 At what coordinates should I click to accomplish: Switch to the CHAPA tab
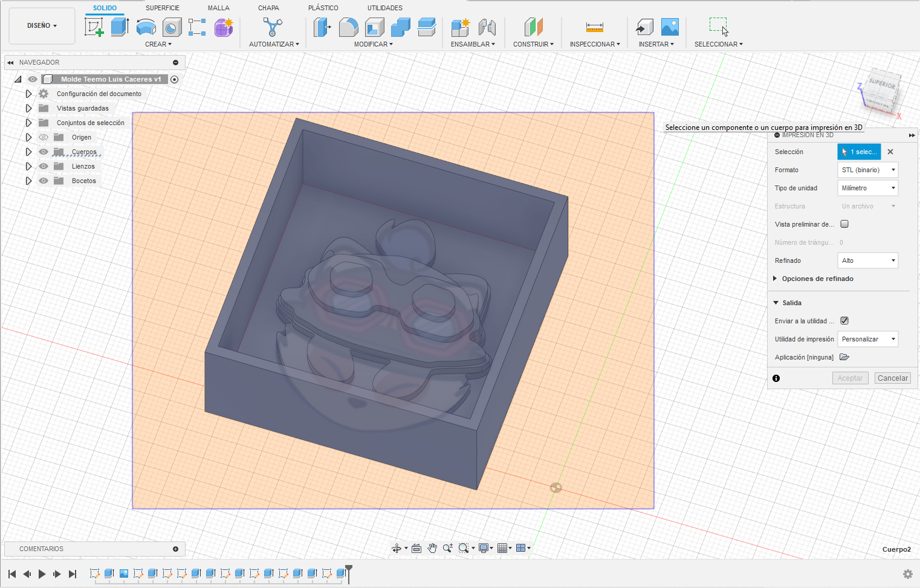click(x=268, y=8)
